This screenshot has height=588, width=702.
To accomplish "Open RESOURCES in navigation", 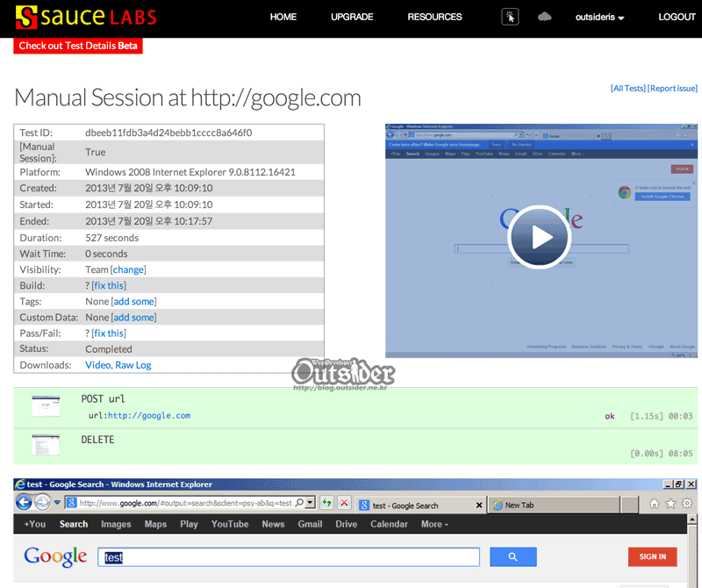I will pos(434,17).
